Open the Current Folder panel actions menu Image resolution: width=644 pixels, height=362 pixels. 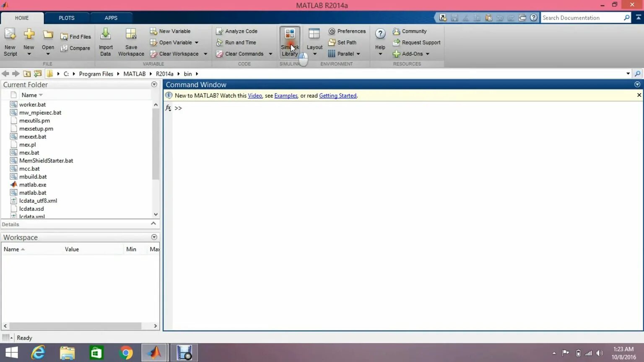(154, 85)
